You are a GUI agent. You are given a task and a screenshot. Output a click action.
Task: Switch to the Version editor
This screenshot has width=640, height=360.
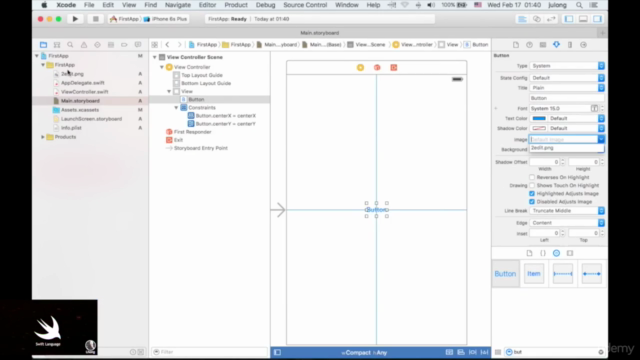pos(551,19)
